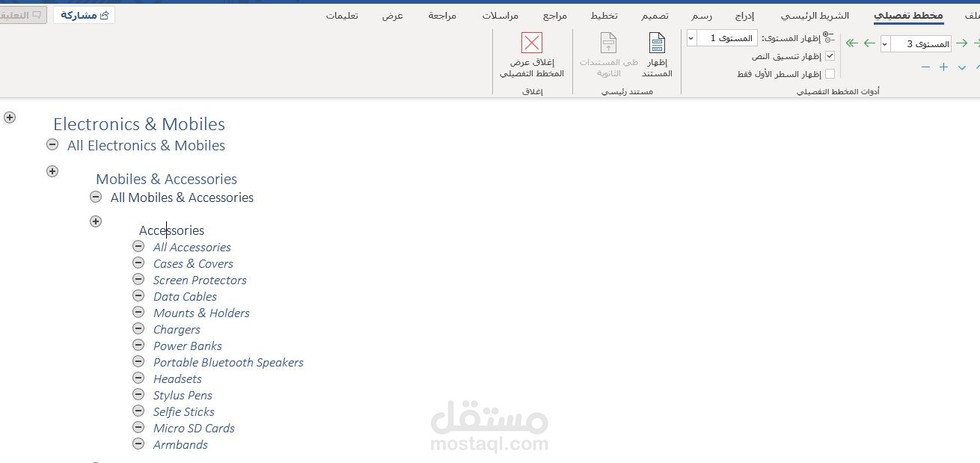Open the Design (تصميم) tab

655,15
